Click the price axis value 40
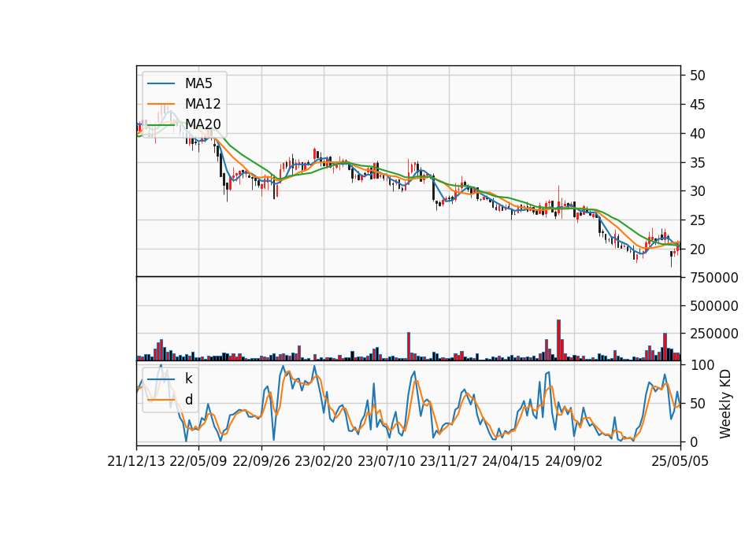756x543 pixels. tap(697, 134)
